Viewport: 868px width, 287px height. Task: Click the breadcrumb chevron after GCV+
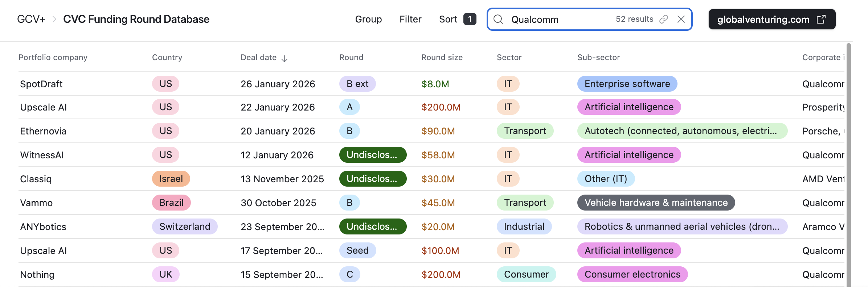click(x=54, y=19)
